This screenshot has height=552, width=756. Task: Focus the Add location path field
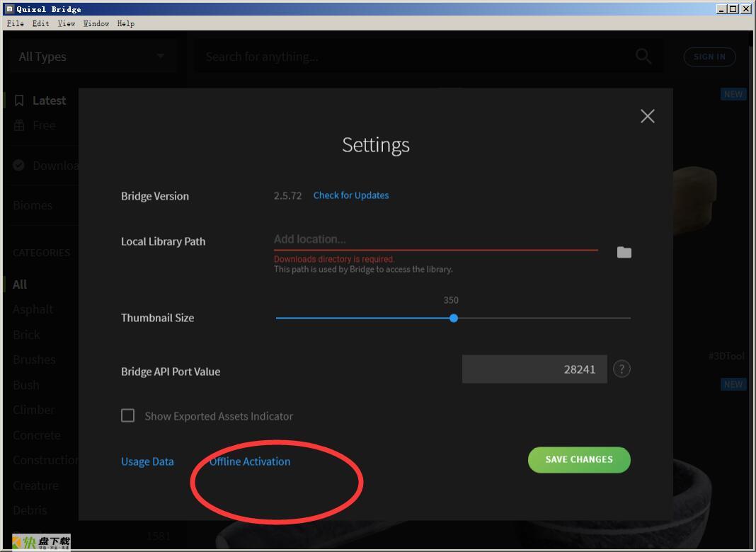[x=436, y=239]
